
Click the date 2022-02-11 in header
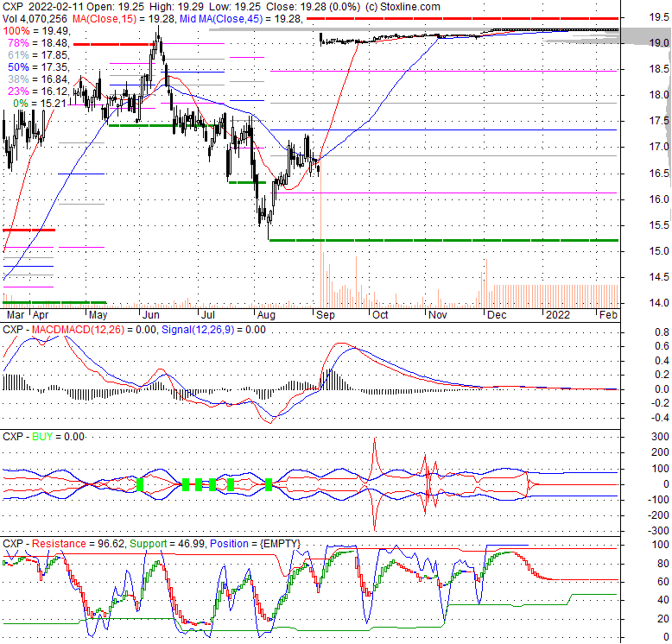(57, 7)
